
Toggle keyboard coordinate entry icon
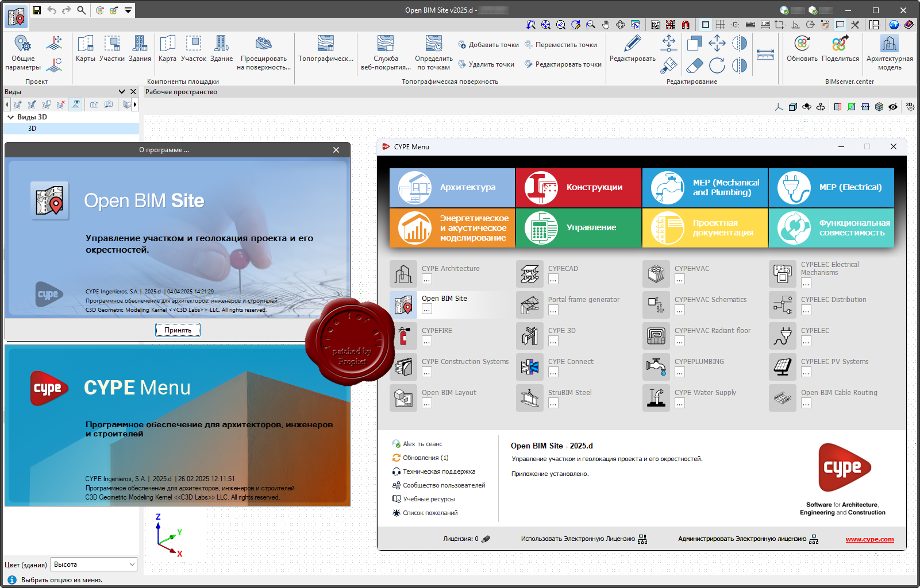750,25
